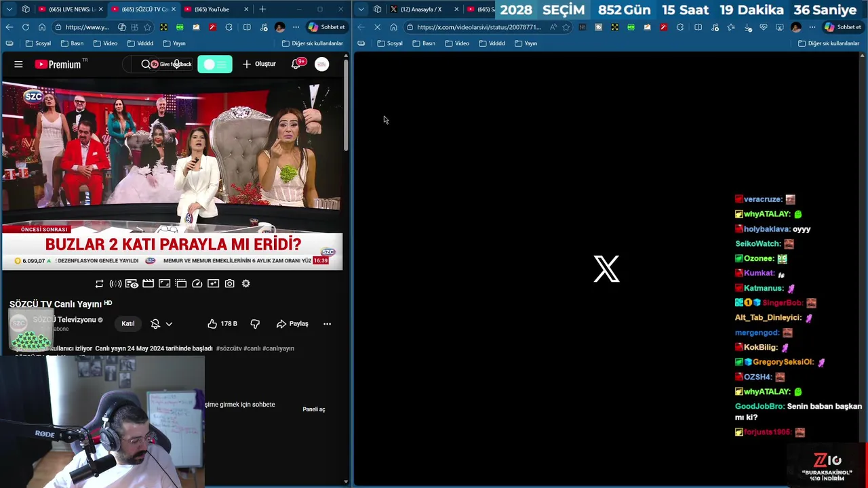Viewport: 868px width, 488px height.
Task: Open a new tab in left browser
Action: [x=262, y=9]
